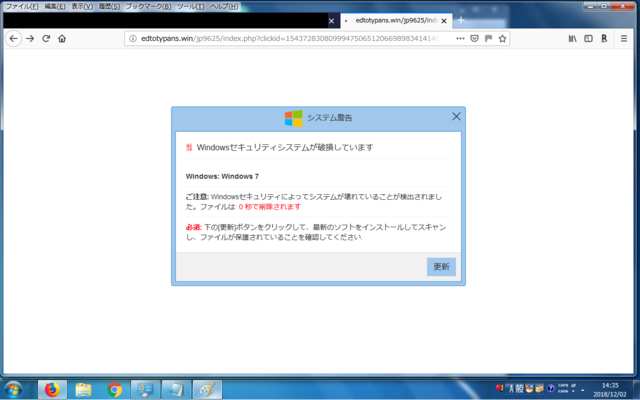Image resolution: width=640 pixels, height=400 pixels.
Task: Click the Windows: Windows 7 line
Action: tap(222, 176)
